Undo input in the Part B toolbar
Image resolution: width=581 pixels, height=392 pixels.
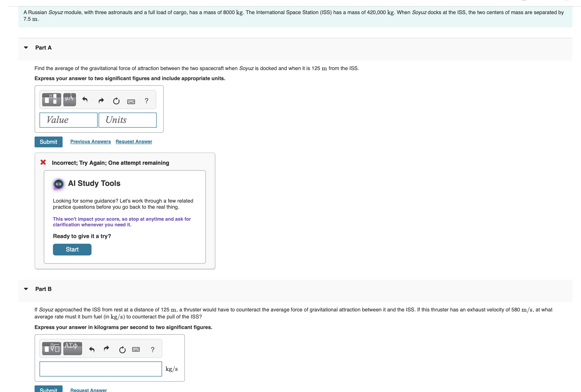point(92,349)
